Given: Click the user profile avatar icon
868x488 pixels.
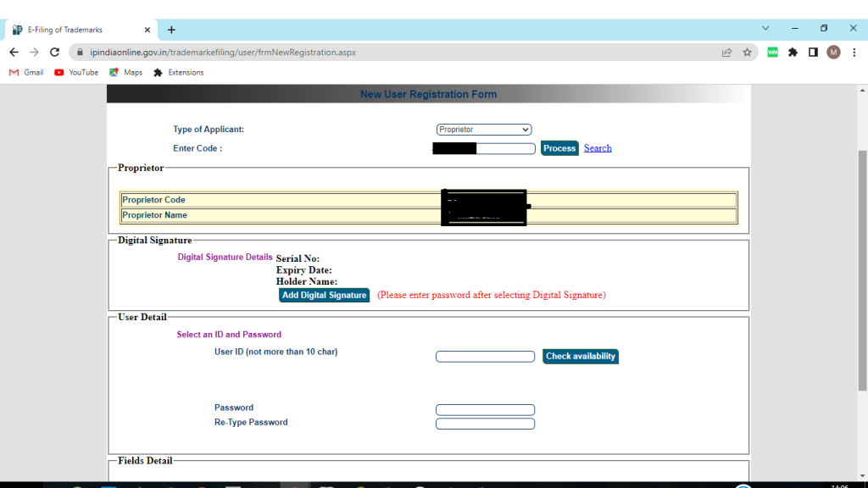Looking at the screenshot, I should 833,52.
